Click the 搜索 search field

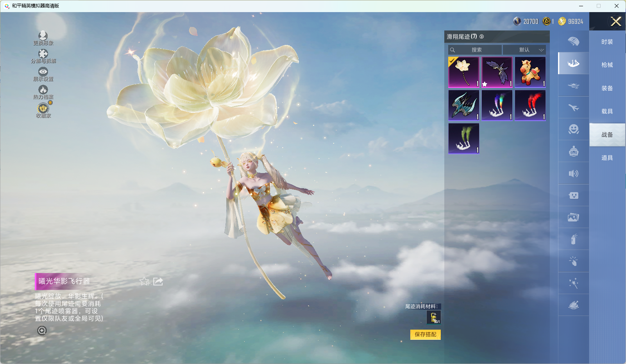(475, 50)
